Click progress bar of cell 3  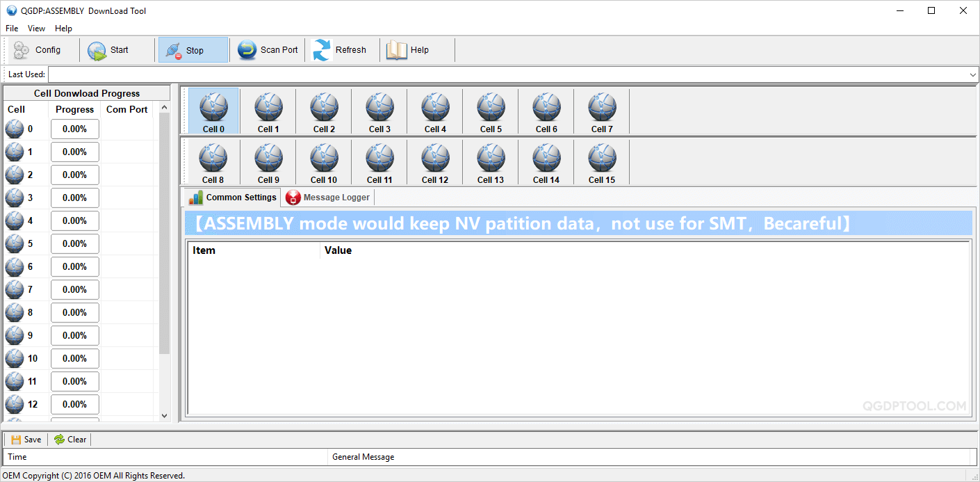pos(75,198)
